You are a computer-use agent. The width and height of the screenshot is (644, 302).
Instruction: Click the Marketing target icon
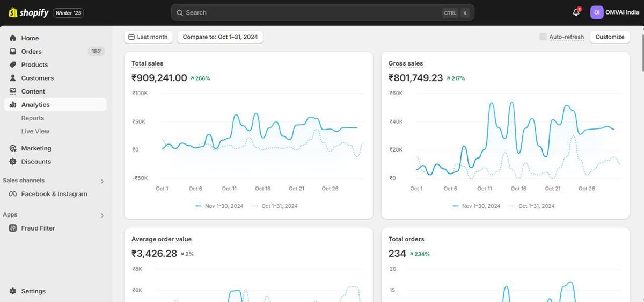pyautogui.click(x=13, y=148)
